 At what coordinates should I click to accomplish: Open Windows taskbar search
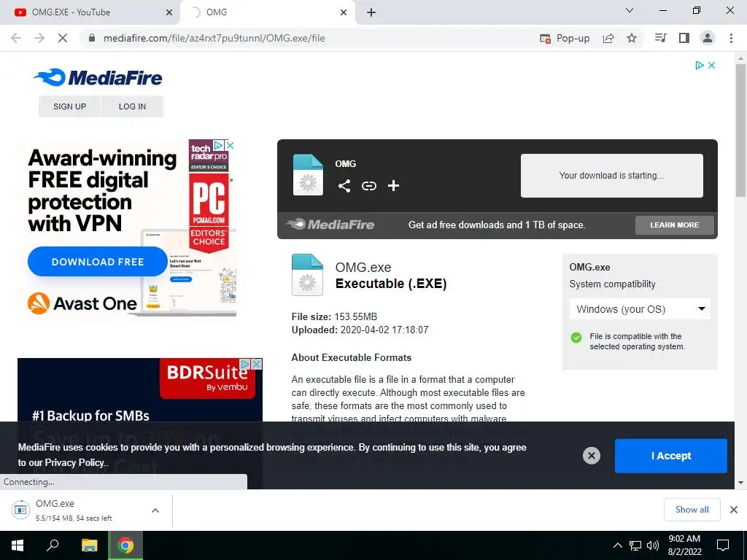pyautogui.click(x=53, y=545)
